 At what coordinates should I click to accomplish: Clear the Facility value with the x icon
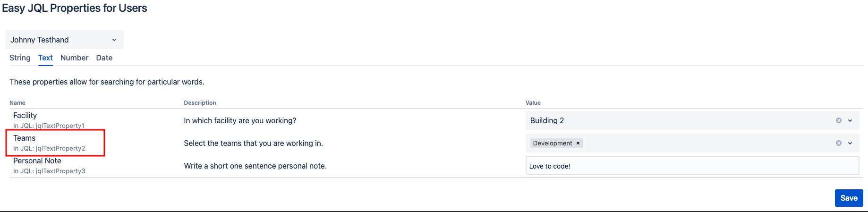coord(839,120)
